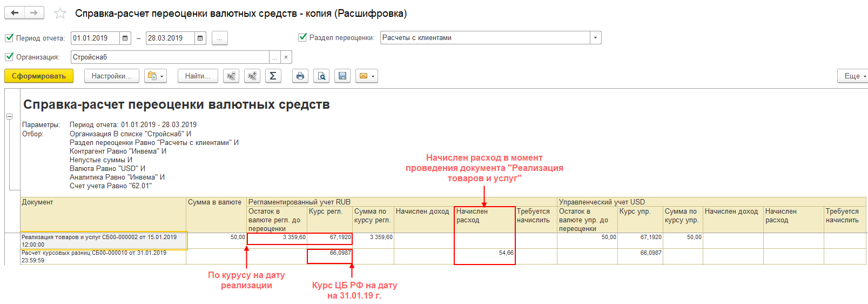Save report with floppy disk icon
This screenshot has height=304, width=868.
coord(342,76)
